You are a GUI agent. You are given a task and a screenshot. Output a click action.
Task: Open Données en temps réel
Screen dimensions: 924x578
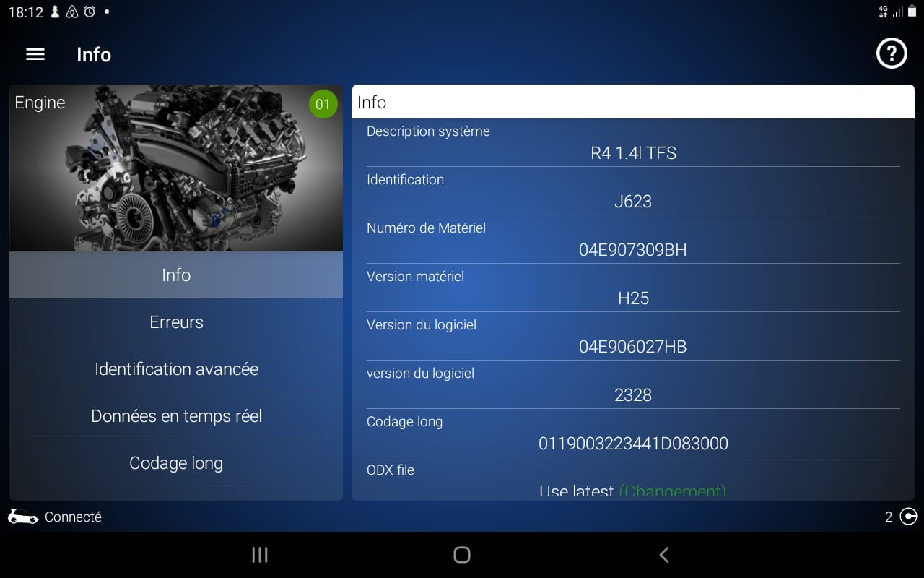[176, 415]
